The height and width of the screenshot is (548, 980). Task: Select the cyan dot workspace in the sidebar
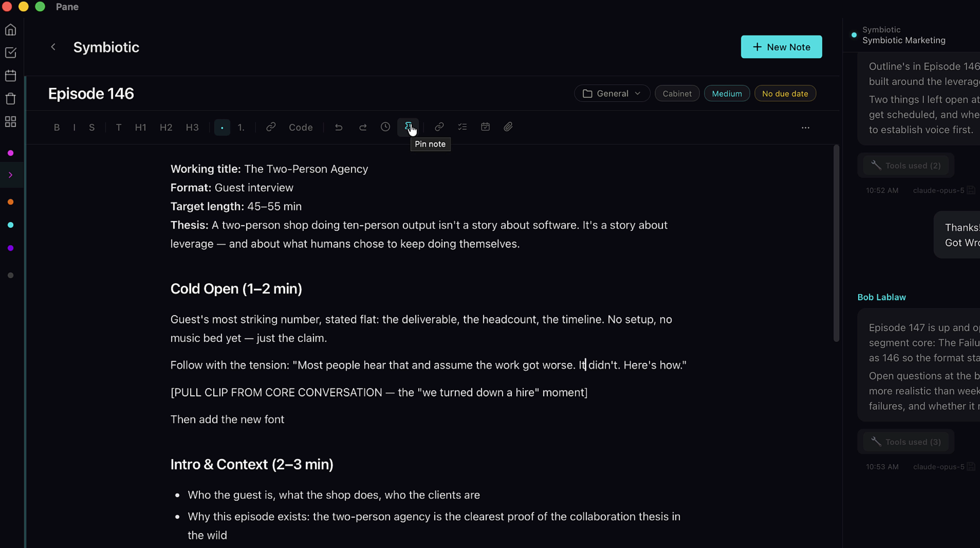tap(11, 225)
